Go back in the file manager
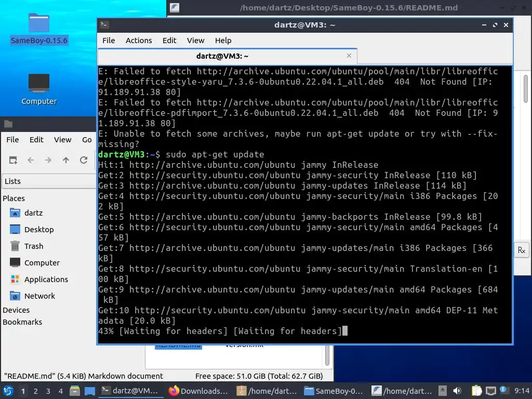Image resolution: width=532 pixels, height=399 pixels. (31, 160)
